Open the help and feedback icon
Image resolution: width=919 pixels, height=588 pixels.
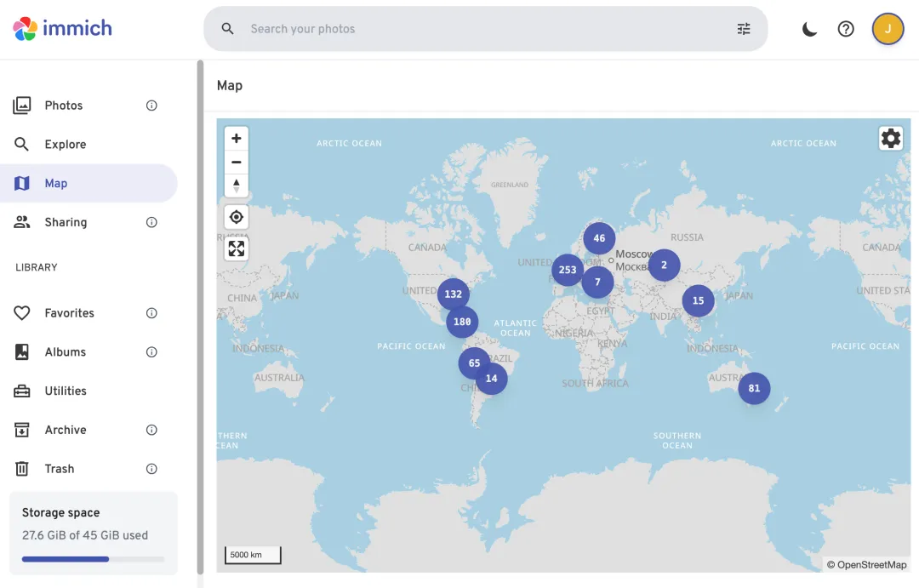(846, 29)
